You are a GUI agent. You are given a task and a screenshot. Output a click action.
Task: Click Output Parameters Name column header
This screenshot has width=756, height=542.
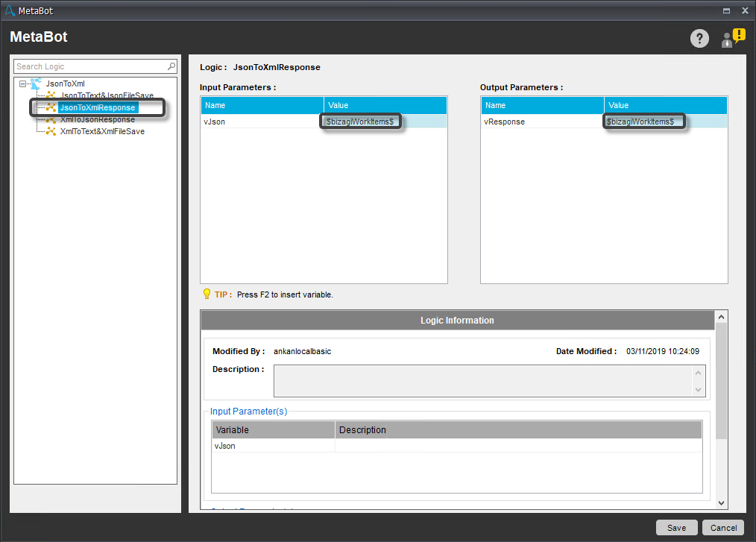[543, 105]
